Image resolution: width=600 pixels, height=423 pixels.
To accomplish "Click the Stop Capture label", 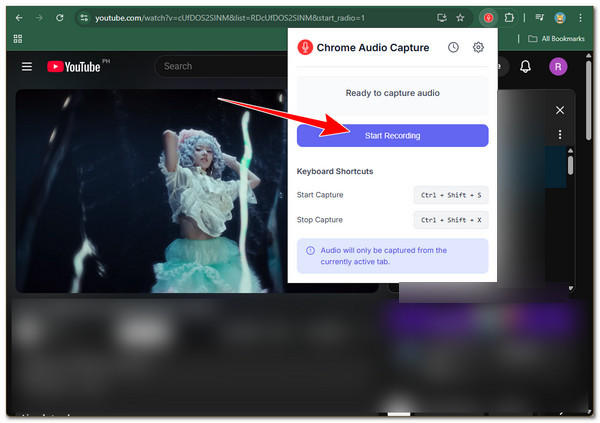I will pos(320,220).
